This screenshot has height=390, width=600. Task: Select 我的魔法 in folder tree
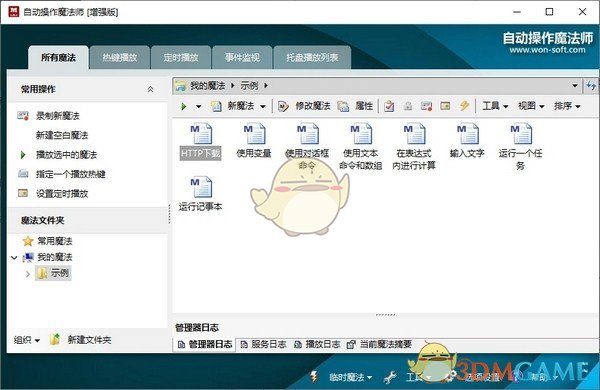pyautogui.click(x=55, y=257)
